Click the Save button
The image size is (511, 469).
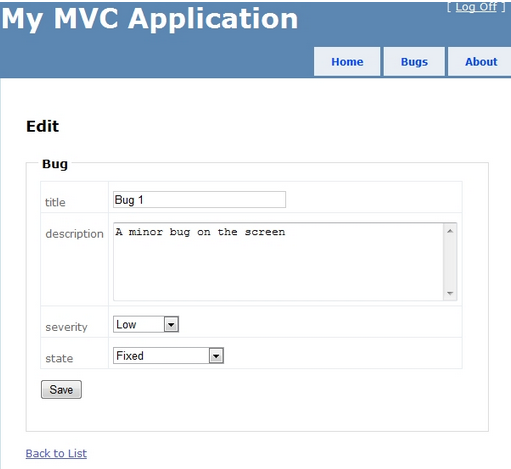coord(61,389)
